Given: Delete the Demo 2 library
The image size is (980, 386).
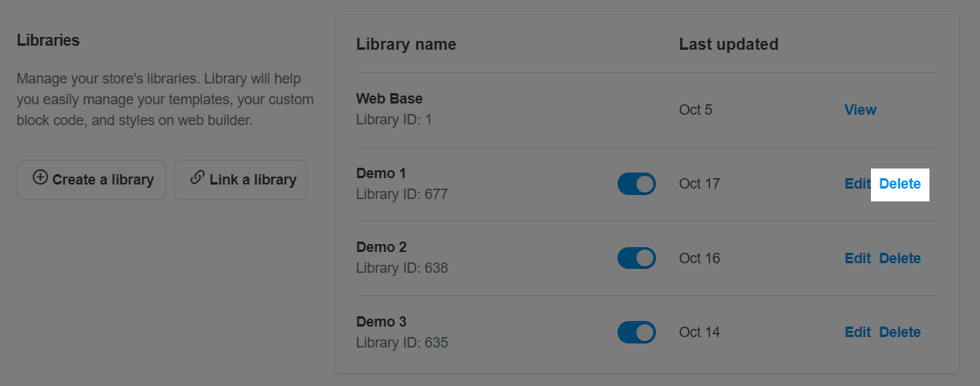Looking at the screenshot, I should coord(900,258).
